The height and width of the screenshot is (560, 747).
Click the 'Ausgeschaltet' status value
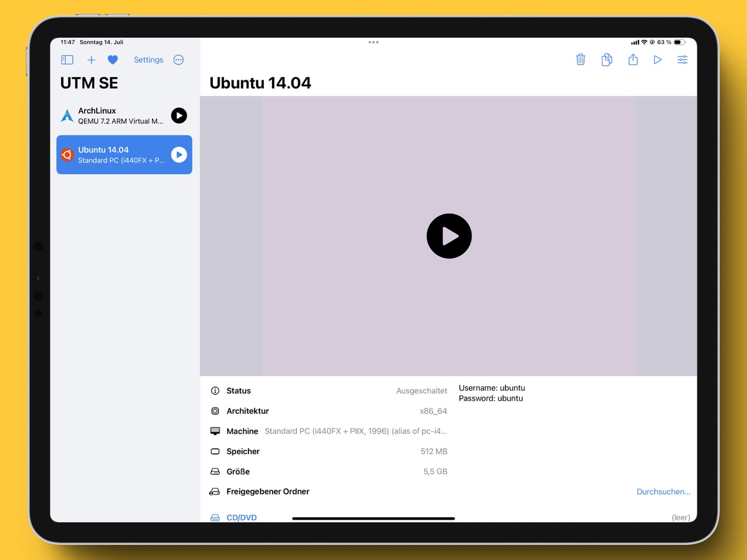421,391
